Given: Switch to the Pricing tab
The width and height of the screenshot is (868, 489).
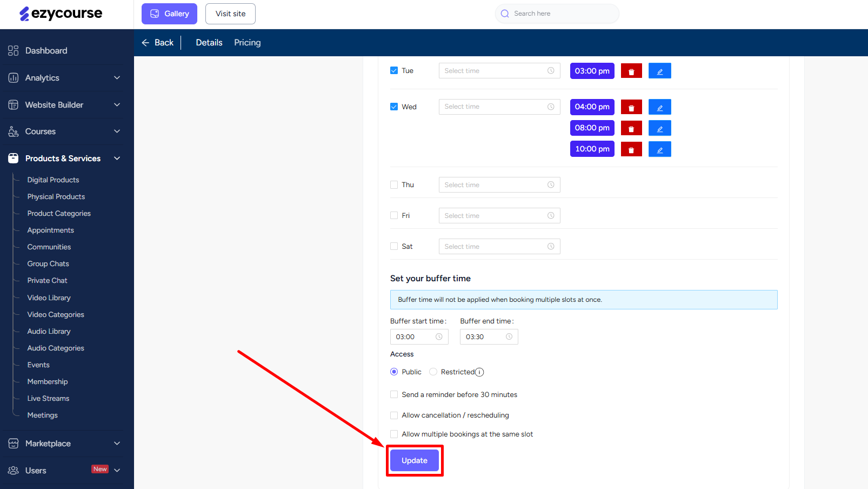Looking at the screenshot, I should pos(247,43).
